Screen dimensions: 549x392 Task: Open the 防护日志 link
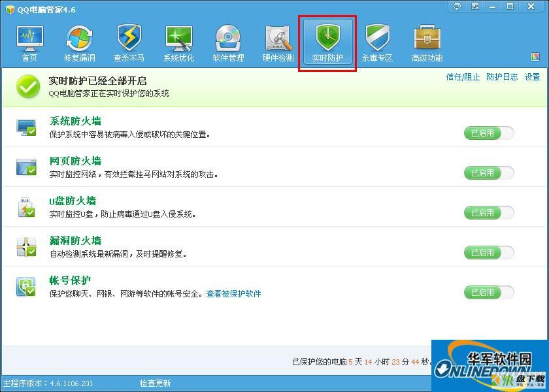click(x=502, y=77)
